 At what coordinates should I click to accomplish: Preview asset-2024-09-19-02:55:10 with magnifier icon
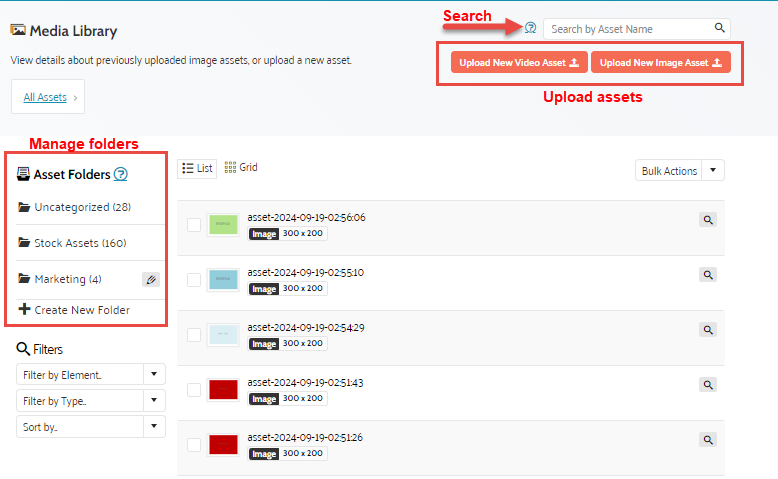coord(707,275)
